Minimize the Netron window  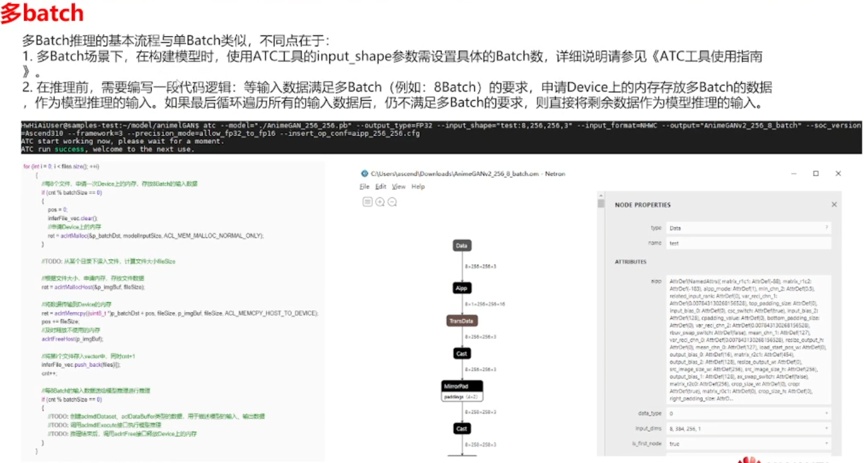[793, 173]
